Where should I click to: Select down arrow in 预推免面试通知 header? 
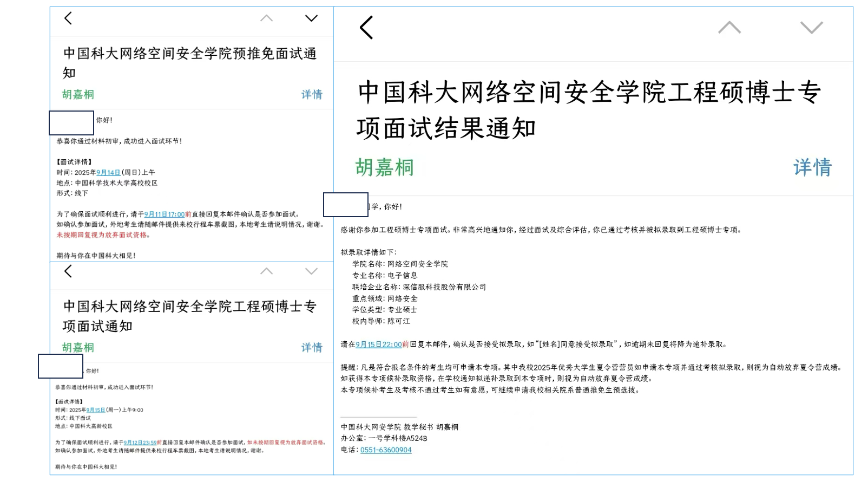pos(311,18)
